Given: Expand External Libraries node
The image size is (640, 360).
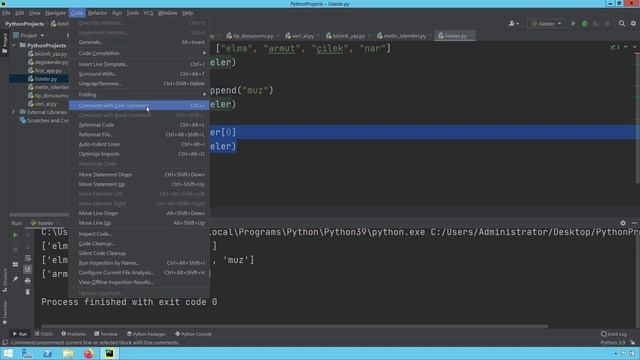Looking at the screenshot, I should 13,112.
